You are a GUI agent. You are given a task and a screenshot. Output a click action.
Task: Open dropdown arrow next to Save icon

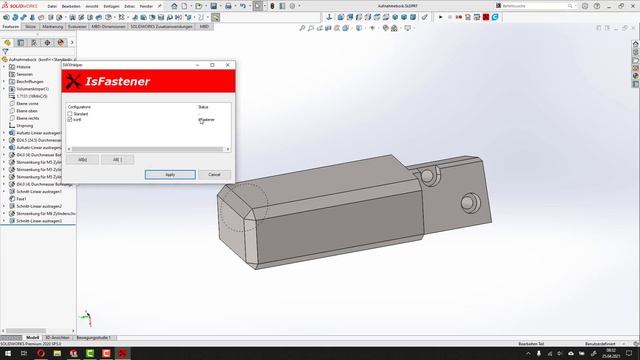(x=220, y=6)
